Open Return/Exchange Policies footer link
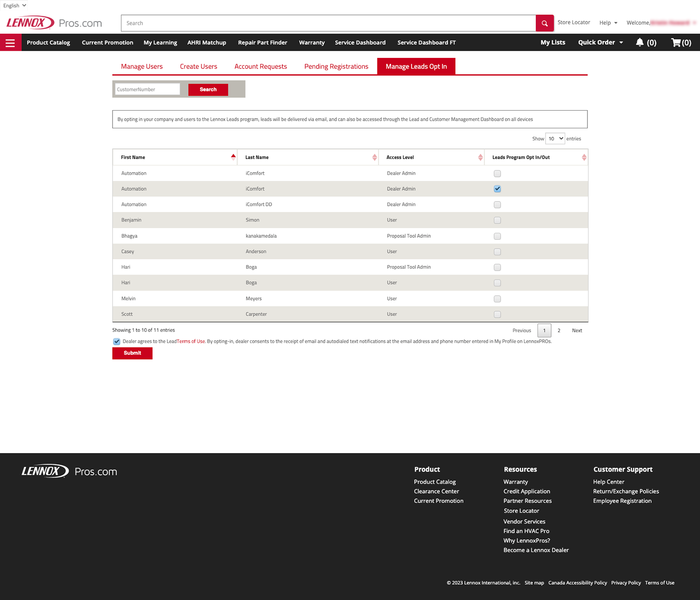700x600 pixels. point(626,491)
